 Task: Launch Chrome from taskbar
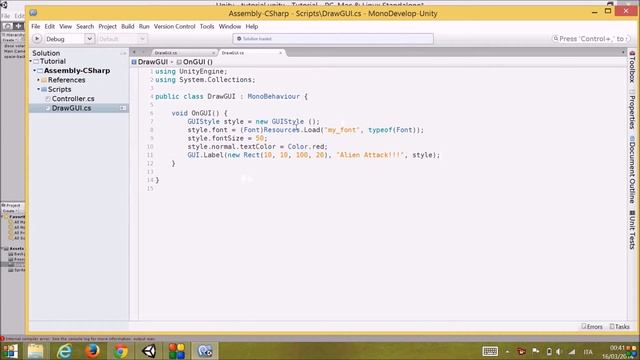click(120, 351)
